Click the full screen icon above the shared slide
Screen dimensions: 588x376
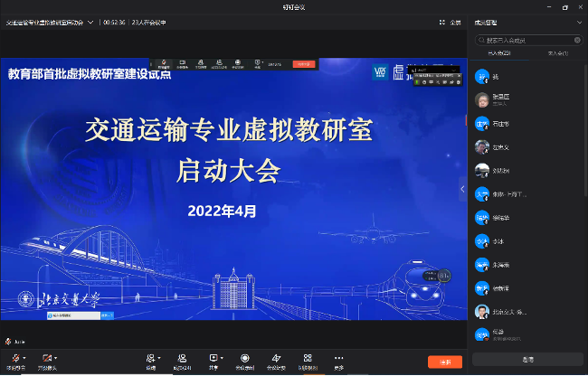442,22
